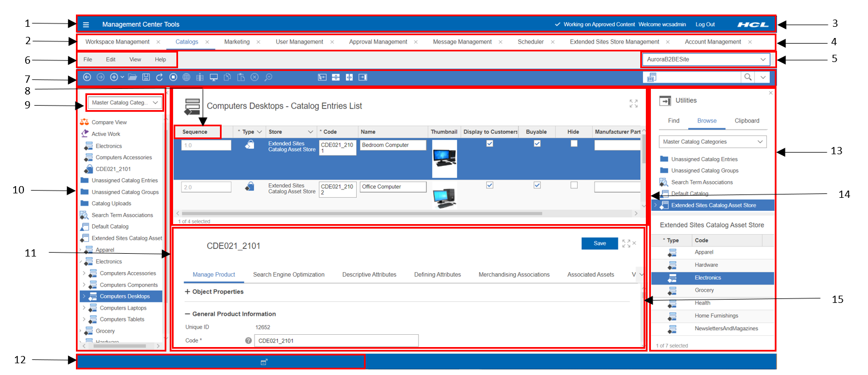Click the Refresh toolbar icon
Image resolution: width=868 pixels, height=375 pixels.
(159, 77)
